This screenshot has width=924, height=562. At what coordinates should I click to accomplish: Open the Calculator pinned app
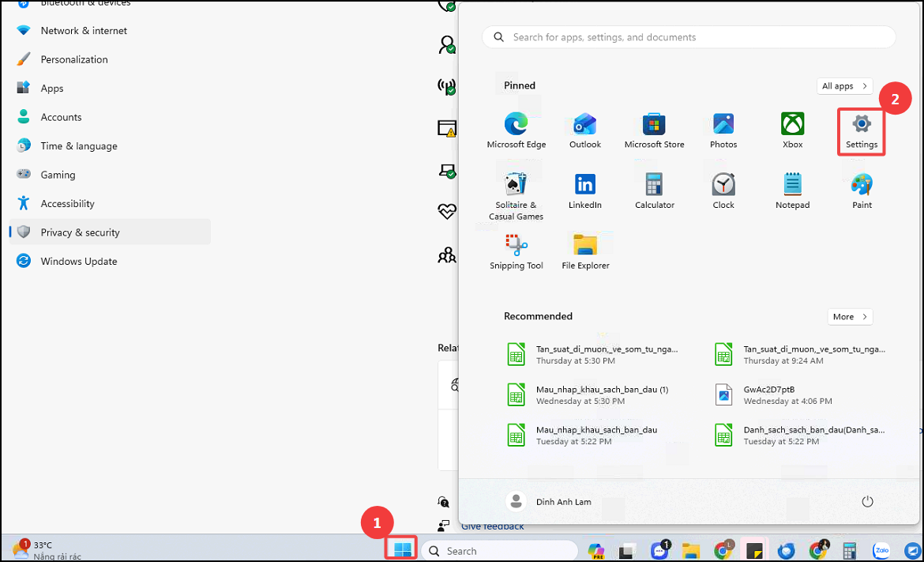(x=654, y=191)
